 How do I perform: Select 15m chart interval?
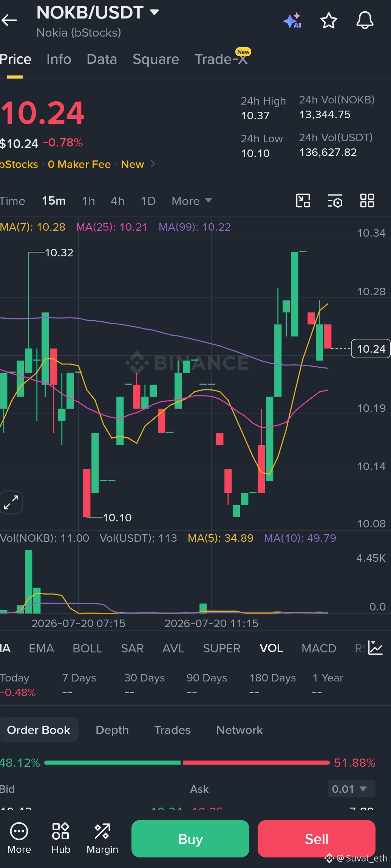pos(54,201)
